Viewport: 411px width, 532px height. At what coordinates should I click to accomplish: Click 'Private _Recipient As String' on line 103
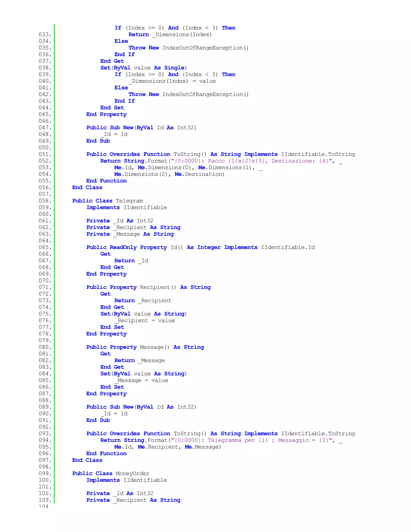coord(133,500)
